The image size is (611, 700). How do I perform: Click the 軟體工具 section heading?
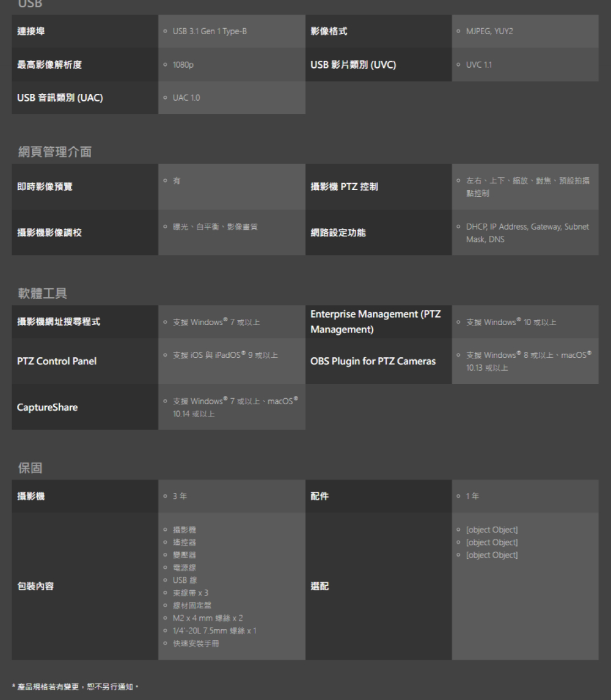click(x=42, y=293)
